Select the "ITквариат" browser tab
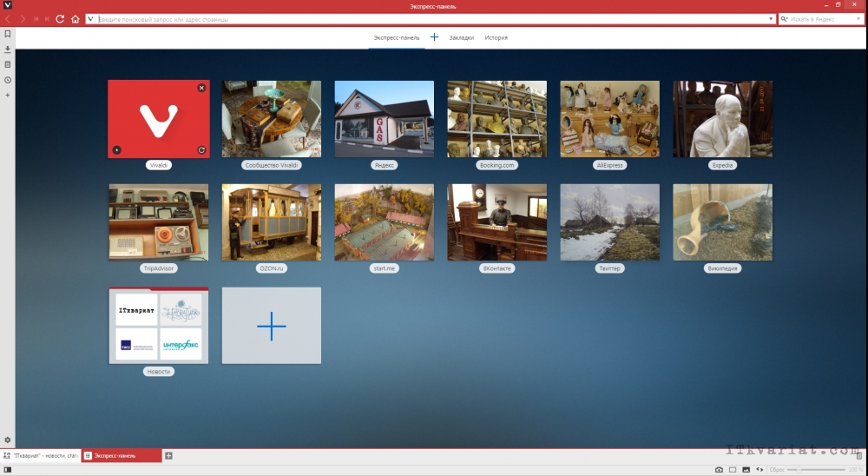The height and width of the screenshot is (476, 868). tap(41, 456)
